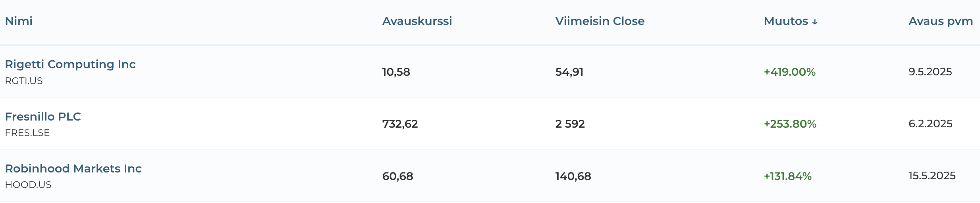
Task: Click Robinhood opening date 15.5.2025
Action: point(932,176)
